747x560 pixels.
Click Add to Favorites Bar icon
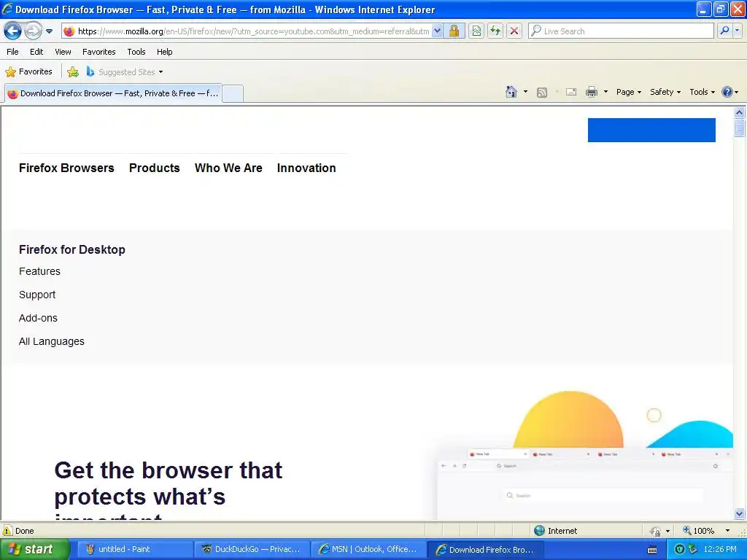point(73,72)
